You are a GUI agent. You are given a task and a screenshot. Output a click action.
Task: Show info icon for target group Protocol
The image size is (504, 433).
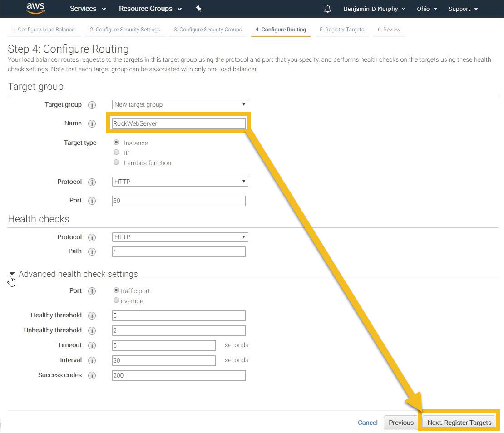[92, 182]
